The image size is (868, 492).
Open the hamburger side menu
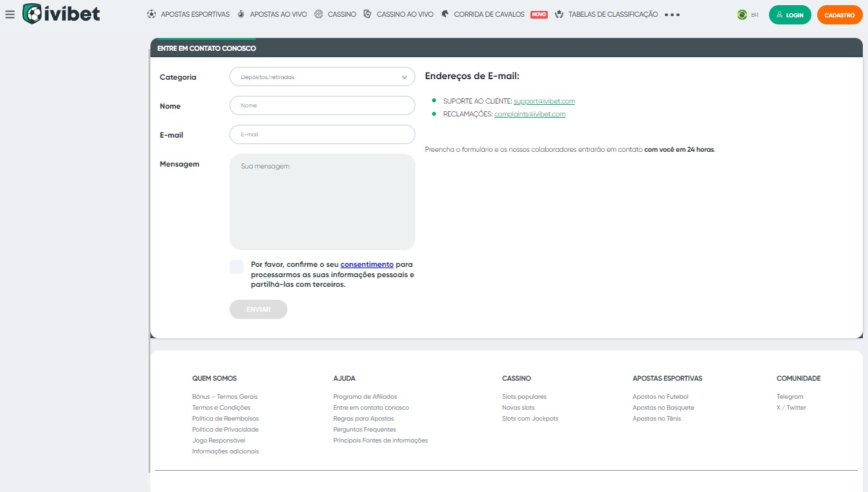(x=10, y=14)
